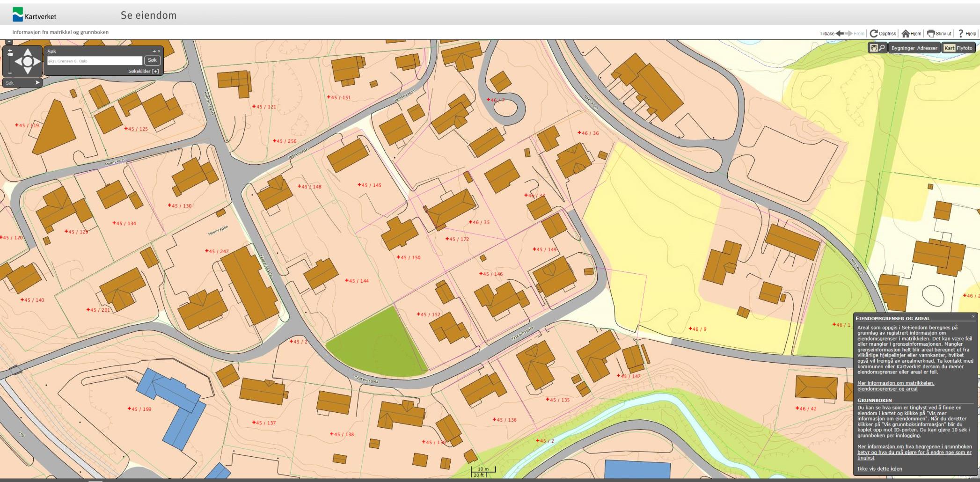Click the center circle of navigation pad
Image resolution: width=980 pixels, height=482 pixels.
(28, 61)
